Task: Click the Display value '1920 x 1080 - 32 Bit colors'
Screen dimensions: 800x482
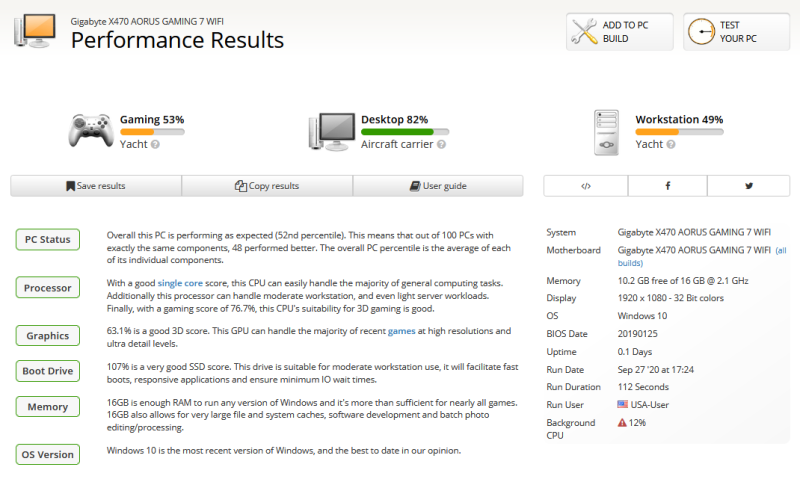Action: point(670,298)
